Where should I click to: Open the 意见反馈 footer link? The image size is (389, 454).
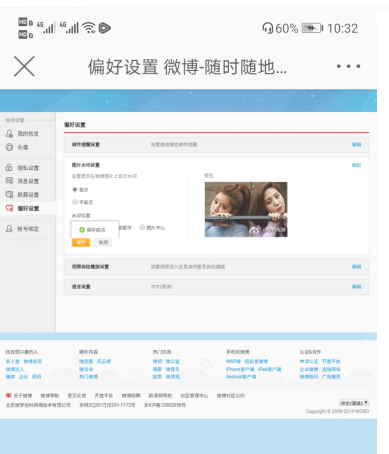(x=77, y=396)
